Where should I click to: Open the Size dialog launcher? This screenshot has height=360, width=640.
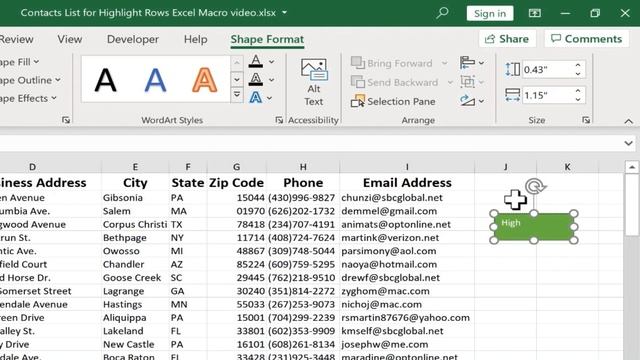(x=586, y=120)
